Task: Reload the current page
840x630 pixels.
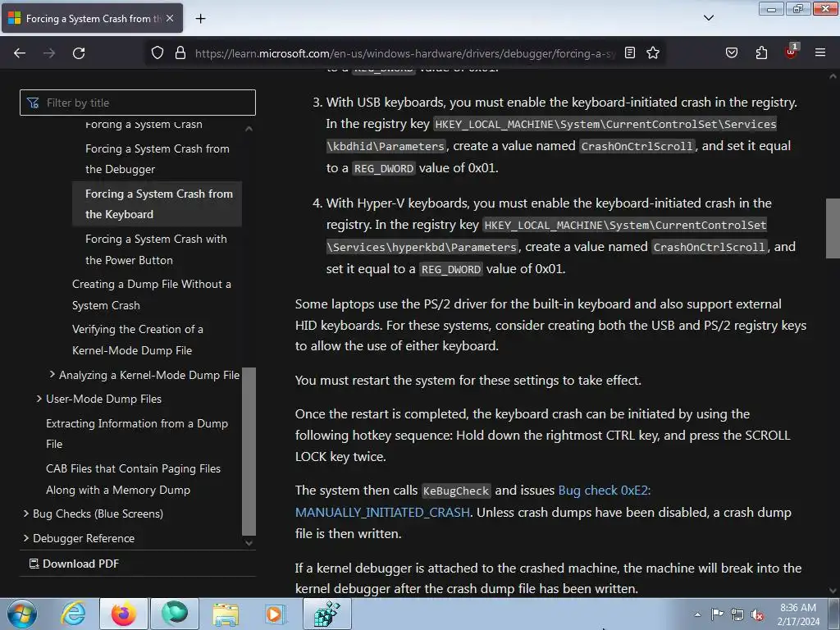Action: point(79,53)
